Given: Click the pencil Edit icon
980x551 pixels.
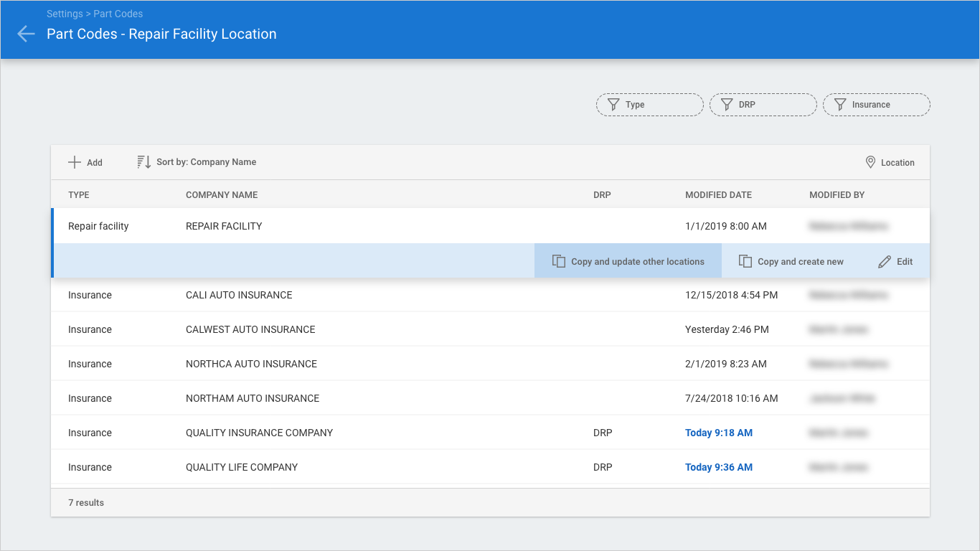Looking at the screenshot, I should pos(885,262).
